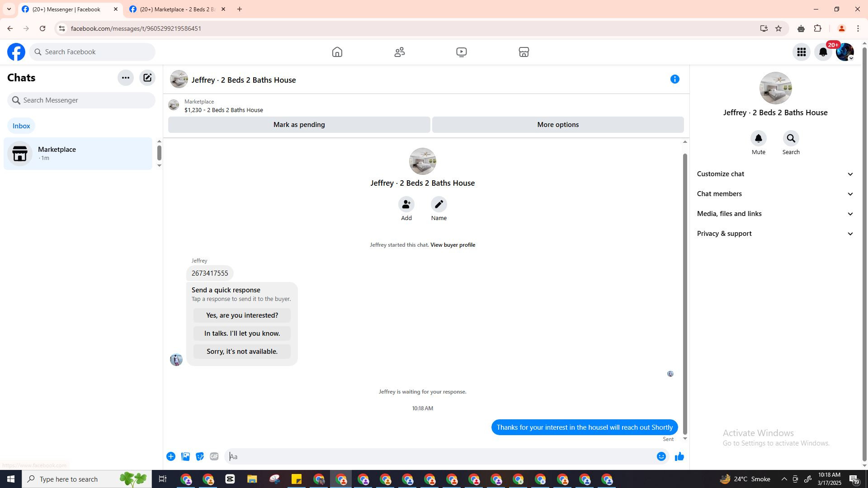Mute this conversation
Image resolution: width=868 pixels, height=488 pixels.
tap(758, 138)
